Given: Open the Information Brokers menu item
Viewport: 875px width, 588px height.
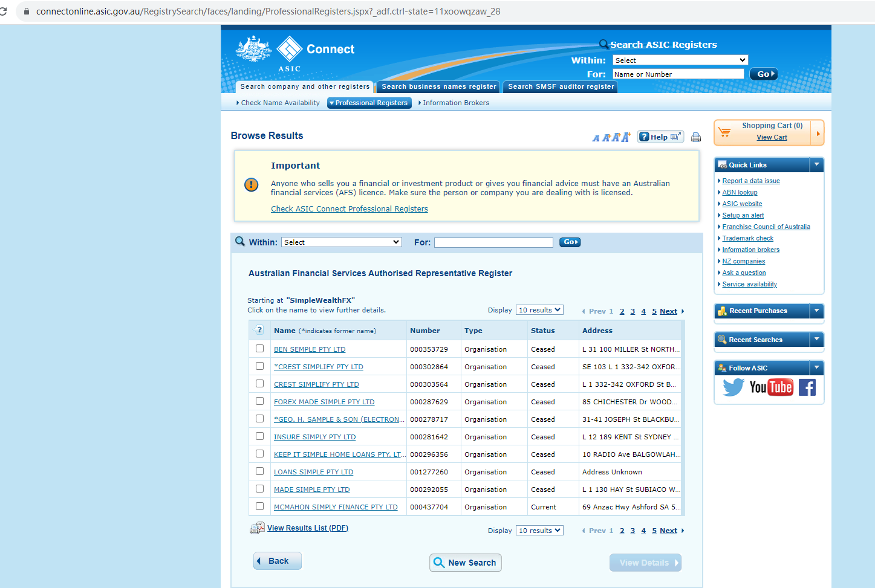Looking at the screenshot, I should point(455,103).
